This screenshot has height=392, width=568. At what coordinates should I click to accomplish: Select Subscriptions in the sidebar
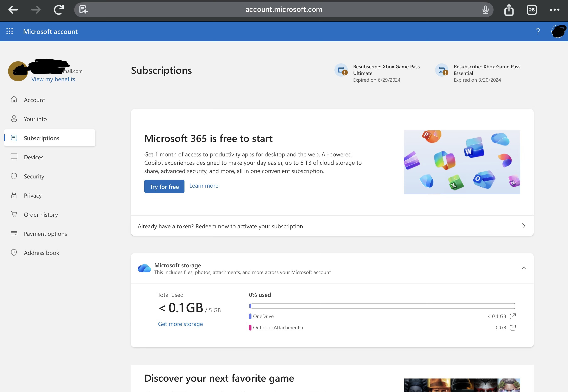50,138
